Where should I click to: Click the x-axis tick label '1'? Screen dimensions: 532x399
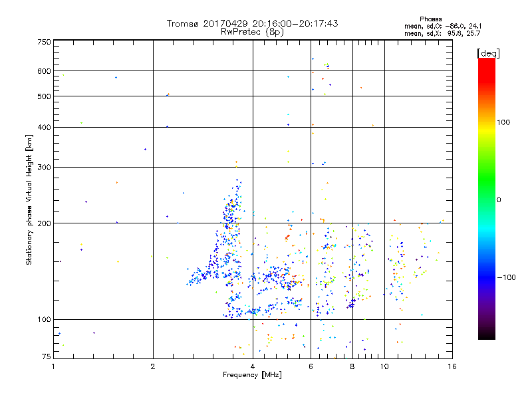click(x=53, y=366)
